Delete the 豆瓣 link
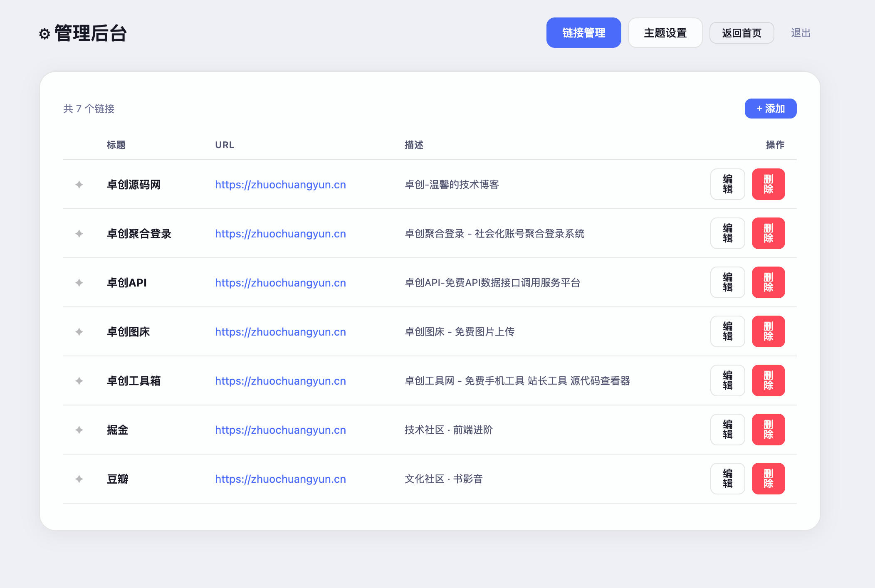 coord(768,479)
